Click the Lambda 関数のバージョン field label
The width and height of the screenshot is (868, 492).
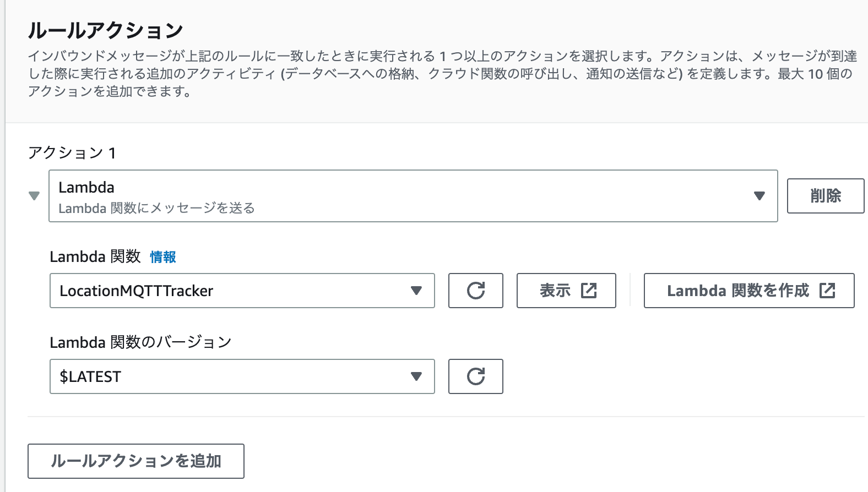point(140,342)
